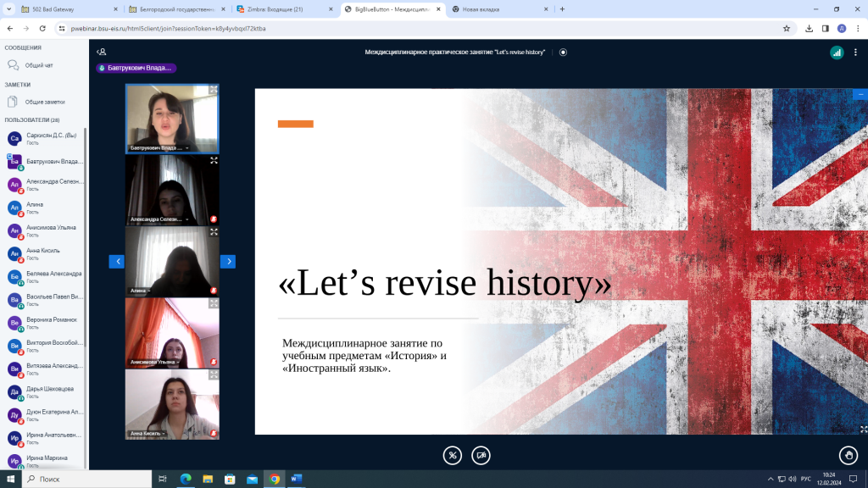
Task: Switch to Белгородский государственный tab
Action: pyautogui.click(x=176, y=9)
